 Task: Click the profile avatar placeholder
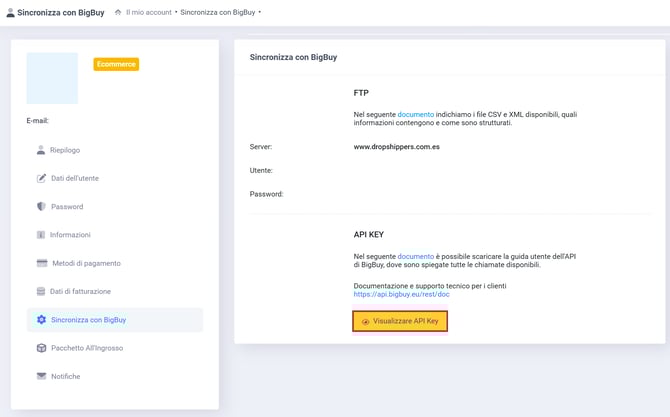(x=52, y=78)
